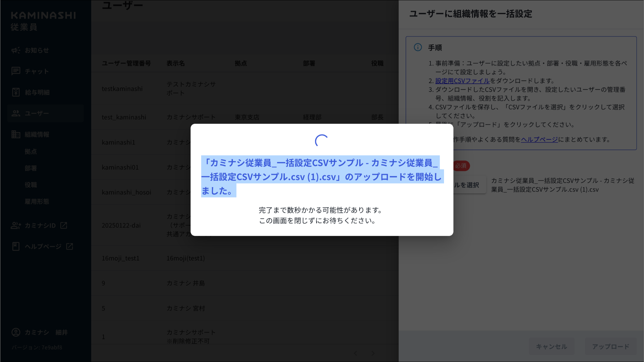Screen dimensions: 644x362
Task: Follow the ヘルプページ link in instructions
Action: pos(539,139)
